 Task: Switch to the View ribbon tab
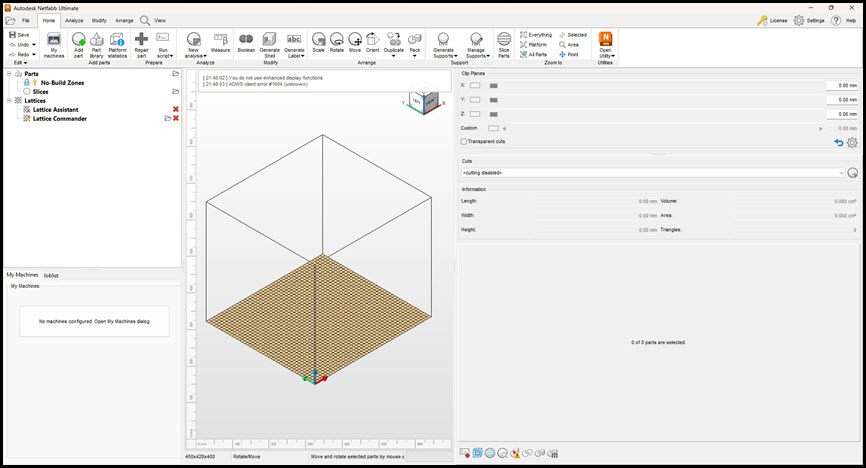[x=160, y=20]
